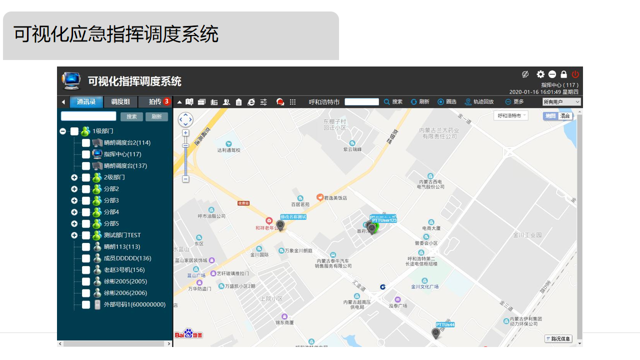This screenshot has height=360, width=640.
Task: Click 搜索 in the map toolbar
Action: [393, 102]
